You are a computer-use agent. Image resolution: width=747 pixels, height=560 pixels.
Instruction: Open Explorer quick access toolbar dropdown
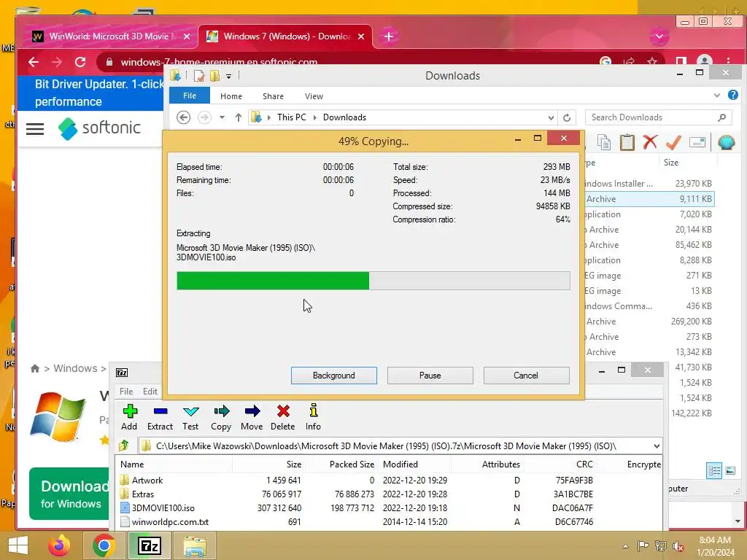(x=228, y=76)
